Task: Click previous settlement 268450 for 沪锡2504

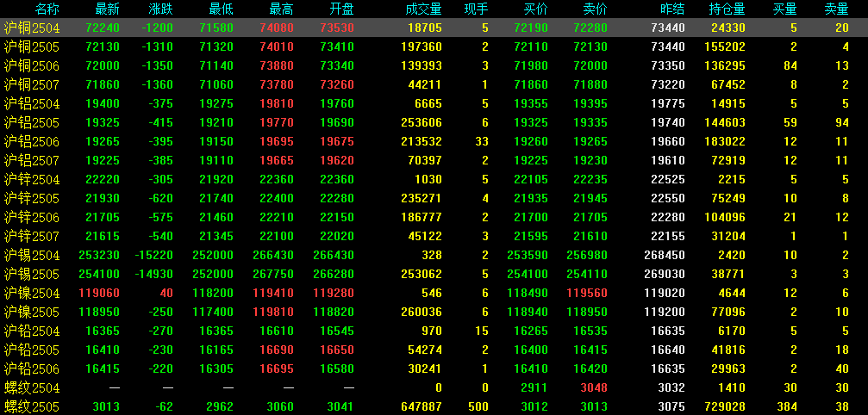Action: coord(665,256)
